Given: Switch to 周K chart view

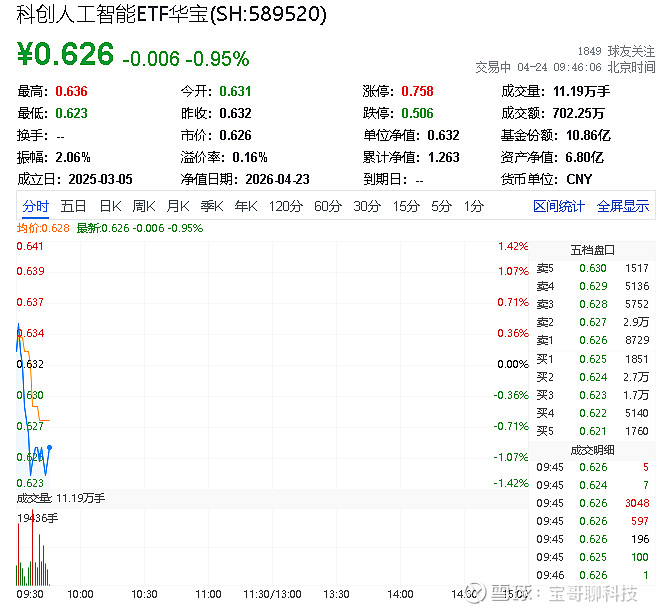Looking at the screenshot, I should [144, 206].
